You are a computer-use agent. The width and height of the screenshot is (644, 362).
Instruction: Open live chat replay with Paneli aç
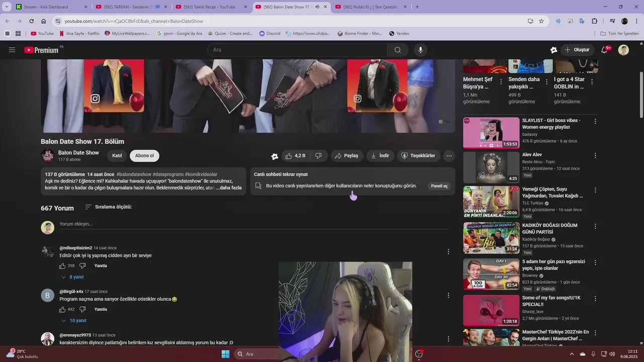click(x=439, y=186)
